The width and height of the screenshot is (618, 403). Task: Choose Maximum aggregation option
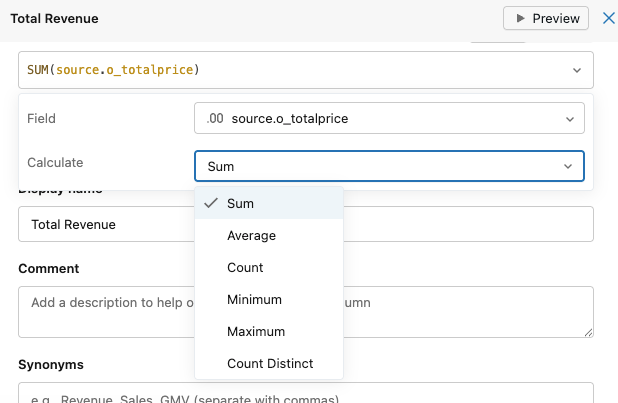point(255,332)
